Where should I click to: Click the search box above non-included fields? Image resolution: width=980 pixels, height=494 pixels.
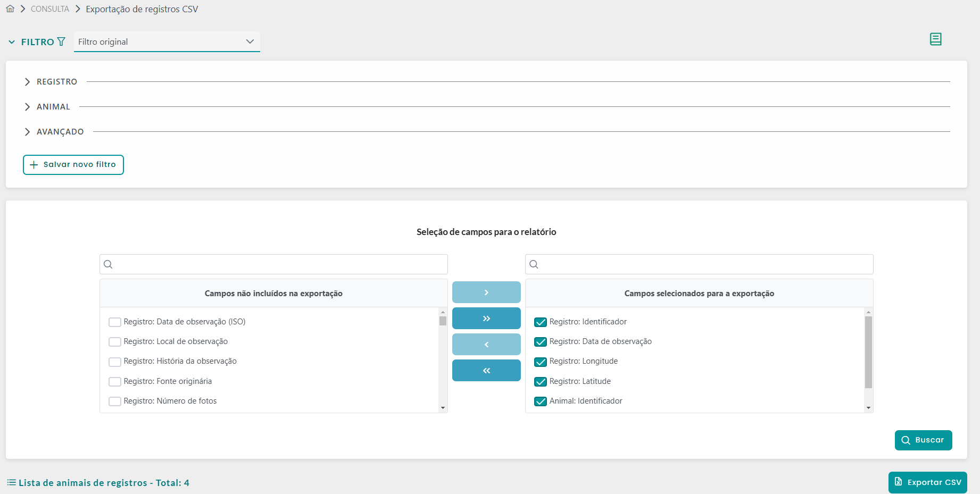273,264
